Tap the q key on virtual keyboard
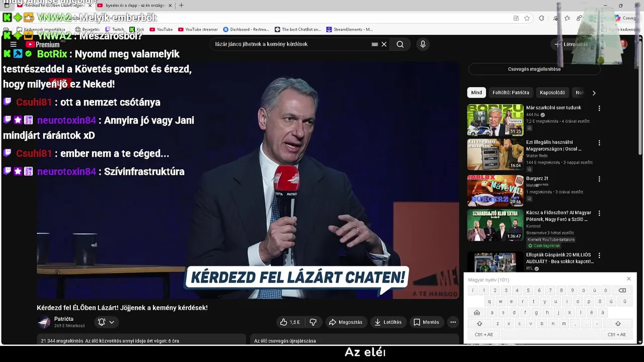The height and width of the screenshot is (362, 644). (489, 302)
